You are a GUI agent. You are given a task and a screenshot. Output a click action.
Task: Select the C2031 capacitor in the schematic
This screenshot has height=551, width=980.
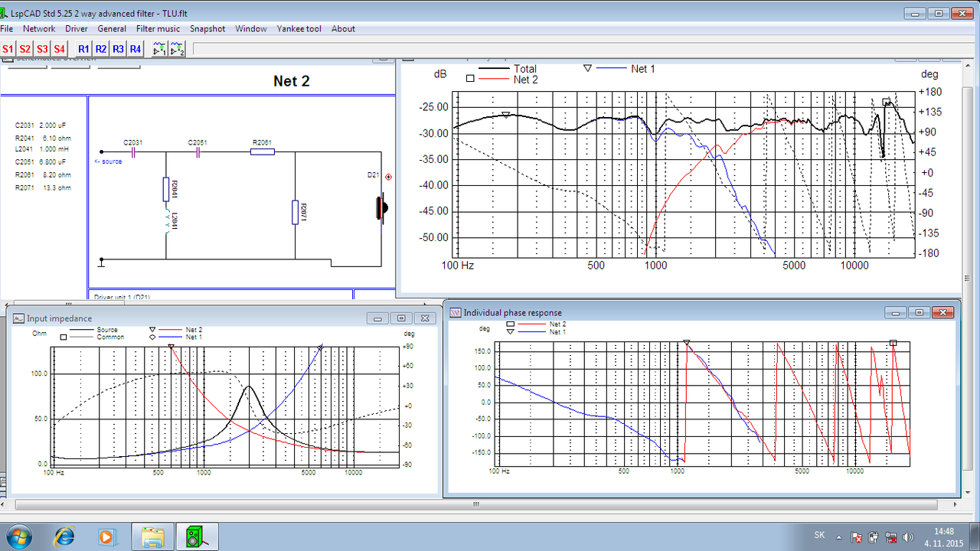[133, 152]
